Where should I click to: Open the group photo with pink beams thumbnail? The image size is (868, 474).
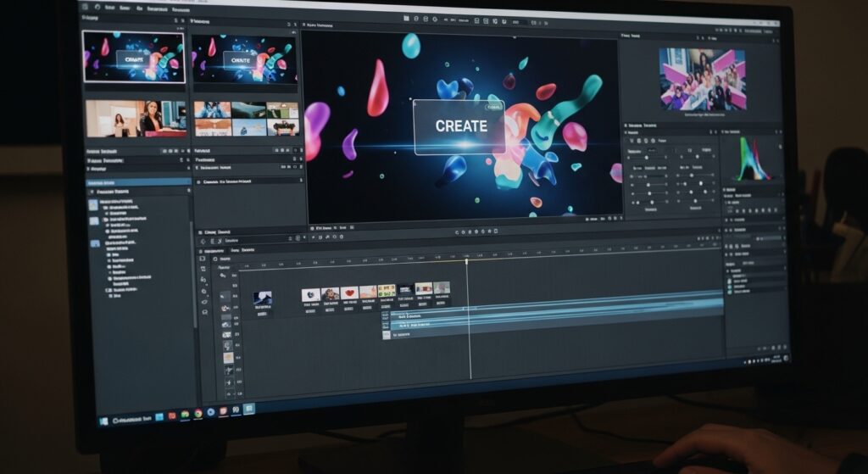(703, 79)
